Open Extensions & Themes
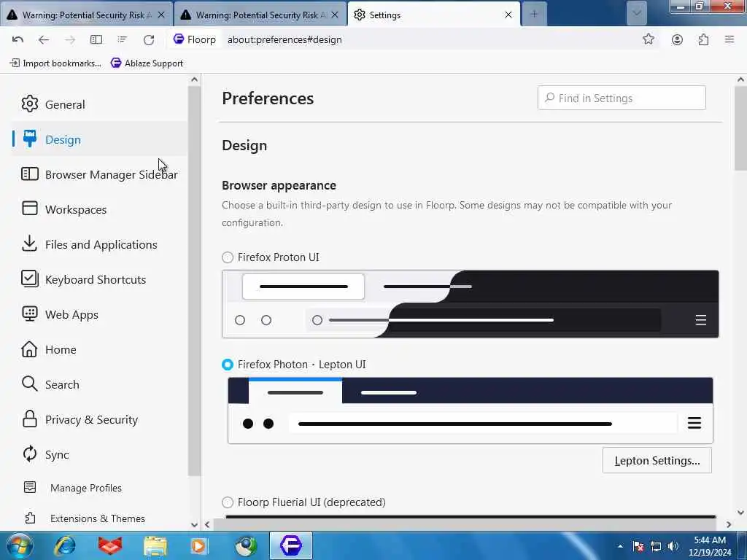The height and width of the screenshot is (560, 747). 84,518
